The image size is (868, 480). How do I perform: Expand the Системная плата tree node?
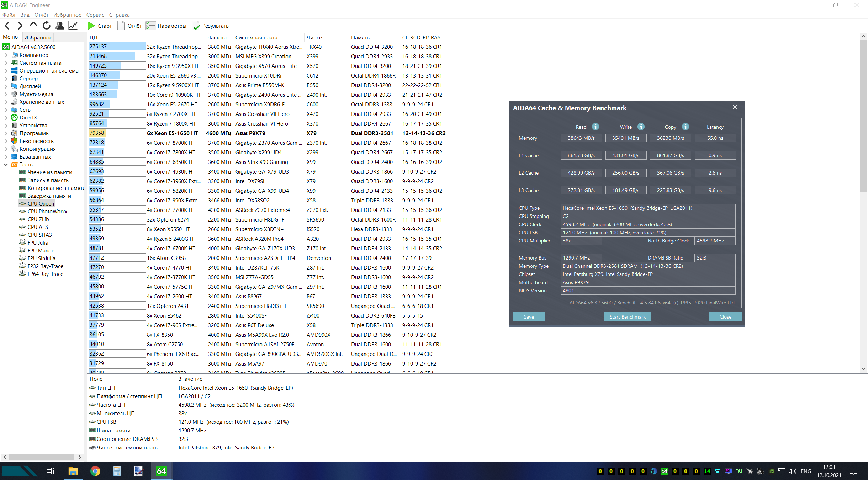(6, 63)
